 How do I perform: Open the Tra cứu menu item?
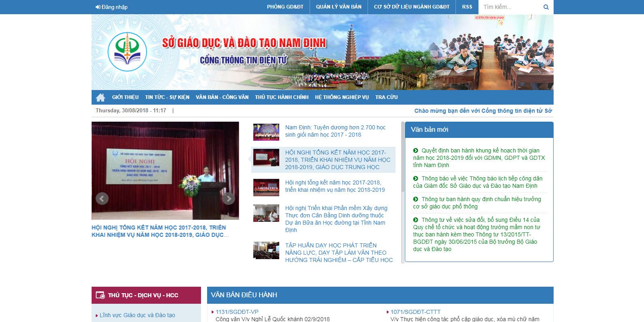click(386, 97)
